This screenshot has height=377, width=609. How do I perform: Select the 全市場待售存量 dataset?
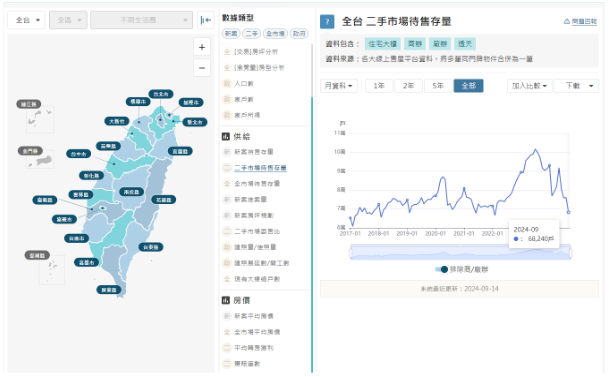pos(257,183)
